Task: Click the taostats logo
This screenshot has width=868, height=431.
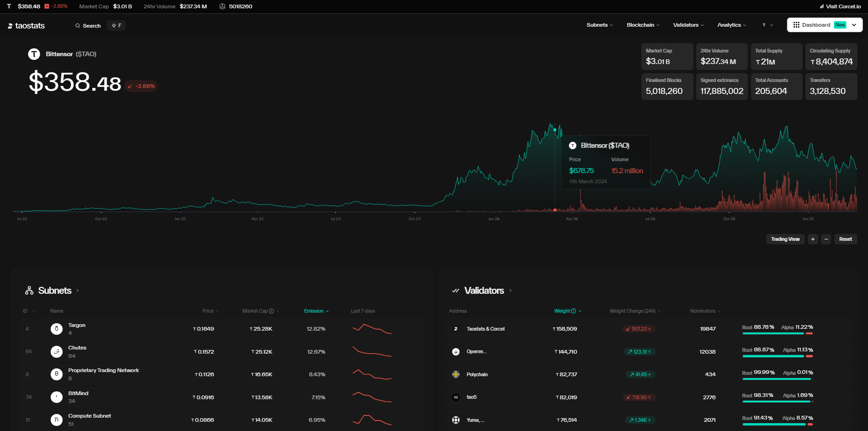Action: click(26, 26)
